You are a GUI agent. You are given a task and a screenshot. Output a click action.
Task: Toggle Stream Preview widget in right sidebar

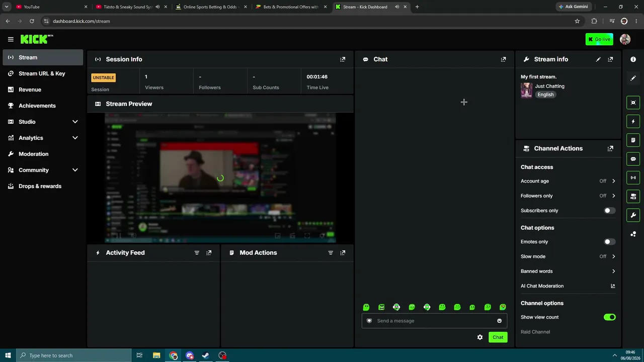coord(633,103)
